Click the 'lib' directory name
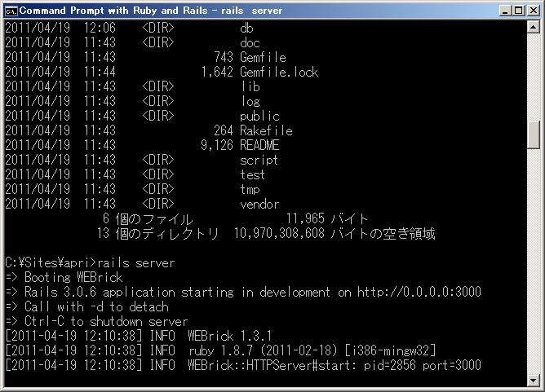545x392 pixels. tap(250, 86)
